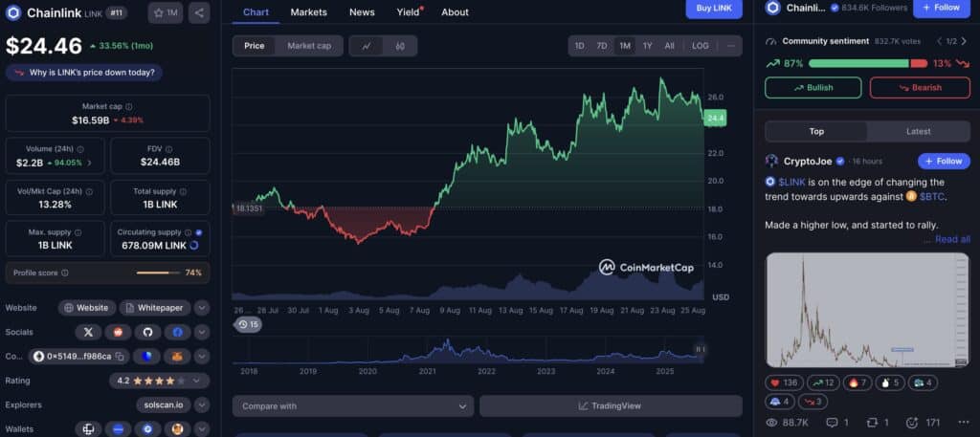This screenshot has height=437, width=980.
Task: Open the About tab
Action: click(455, 11)
